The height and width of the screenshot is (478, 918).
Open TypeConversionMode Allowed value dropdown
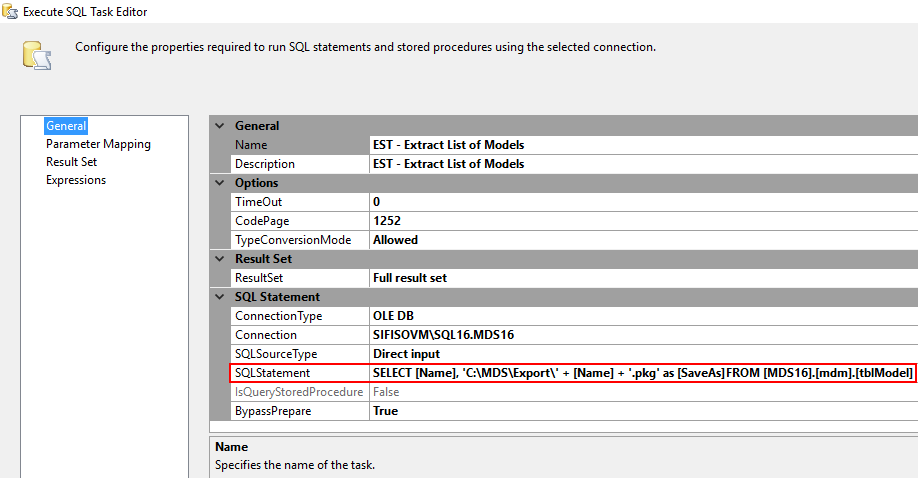[640, 240]
